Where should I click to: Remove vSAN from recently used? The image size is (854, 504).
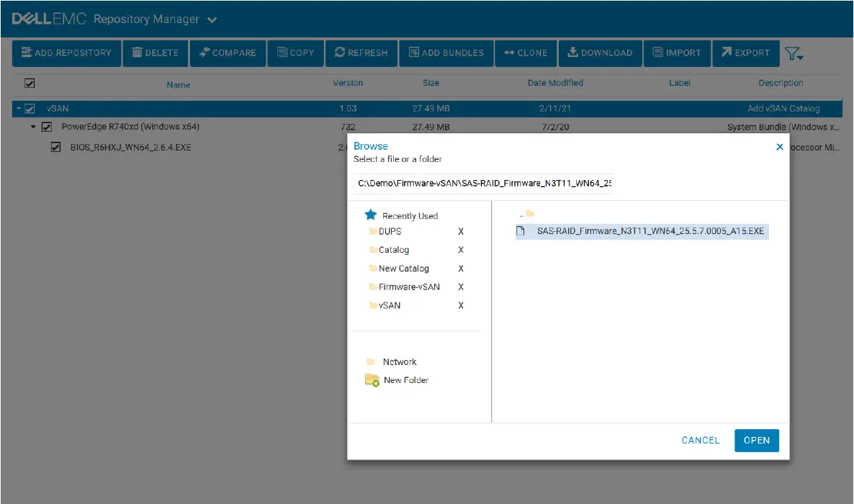pos(461,306)
